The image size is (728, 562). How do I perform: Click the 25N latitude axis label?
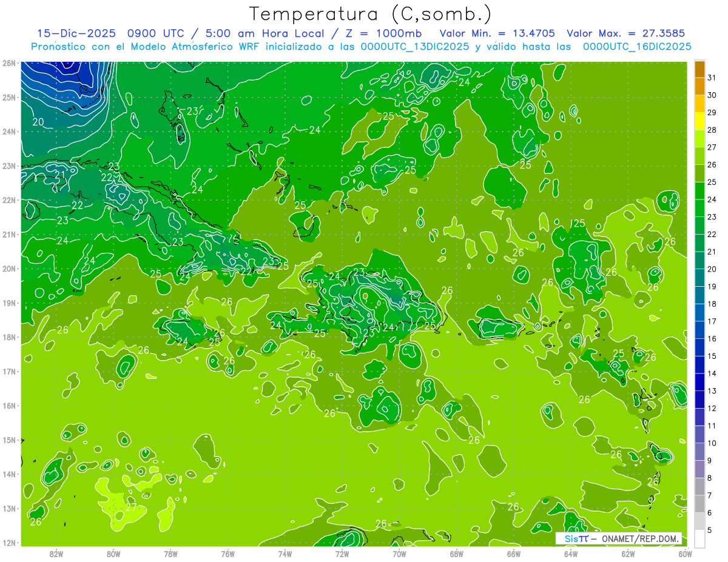click(9, 97)
